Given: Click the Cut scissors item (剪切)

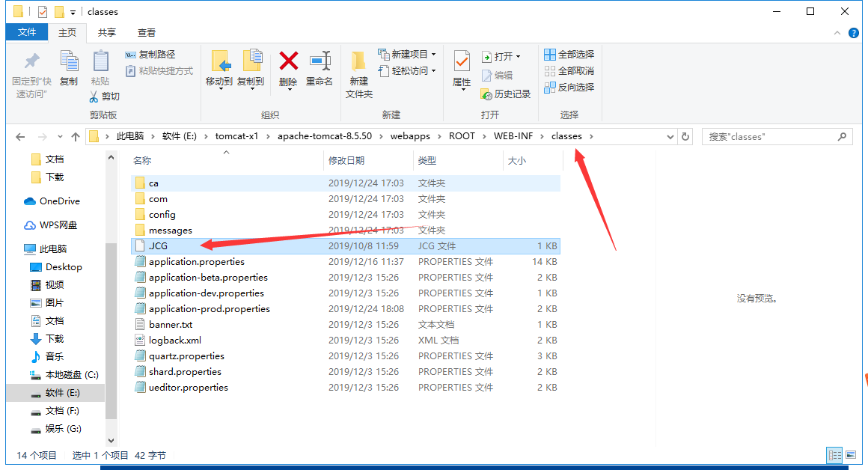Looking at the screenshot, I should [x=105, y=97].
